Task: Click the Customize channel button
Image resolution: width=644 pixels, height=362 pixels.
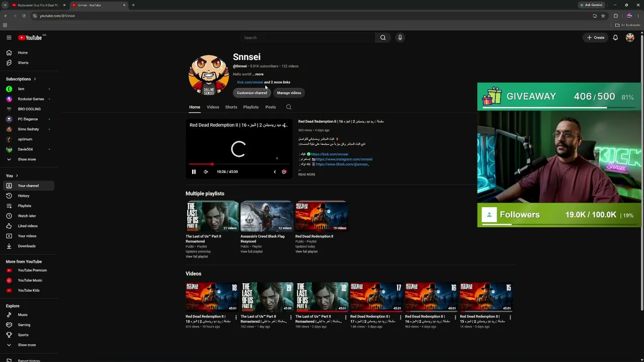Action: (252, 93)
